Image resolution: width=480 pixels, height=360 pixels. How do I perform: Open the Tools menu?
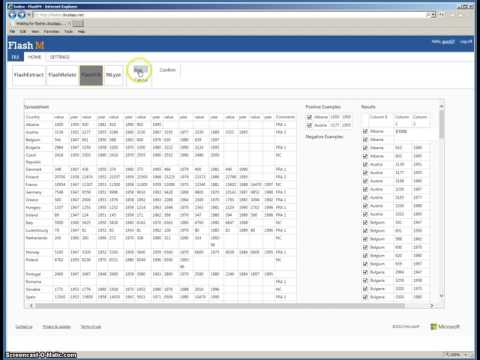tap(69, 31)
